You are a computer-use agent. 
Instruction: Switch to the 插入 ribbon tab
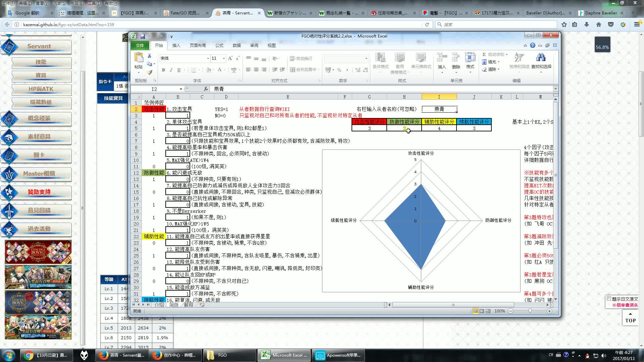[176, 46]
